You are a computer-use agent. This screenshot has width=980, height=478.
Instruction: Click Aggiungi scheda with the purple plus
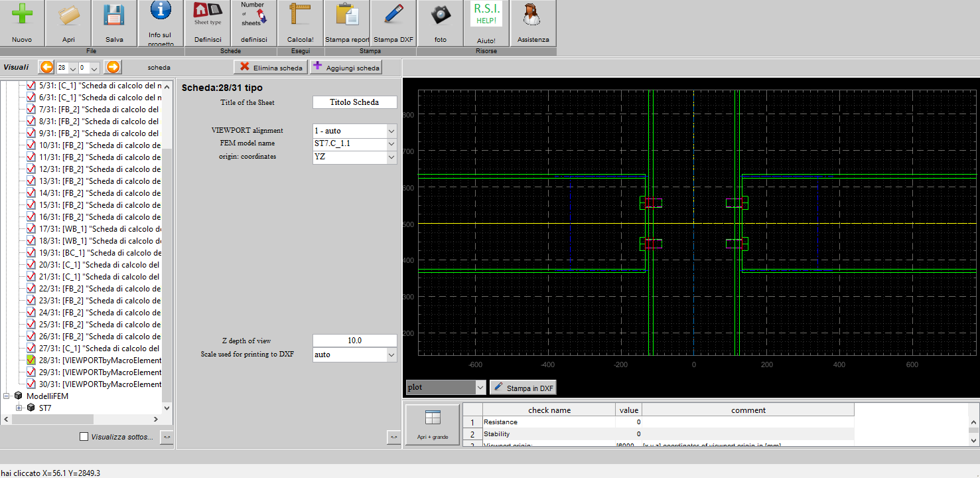click(346, 67)
